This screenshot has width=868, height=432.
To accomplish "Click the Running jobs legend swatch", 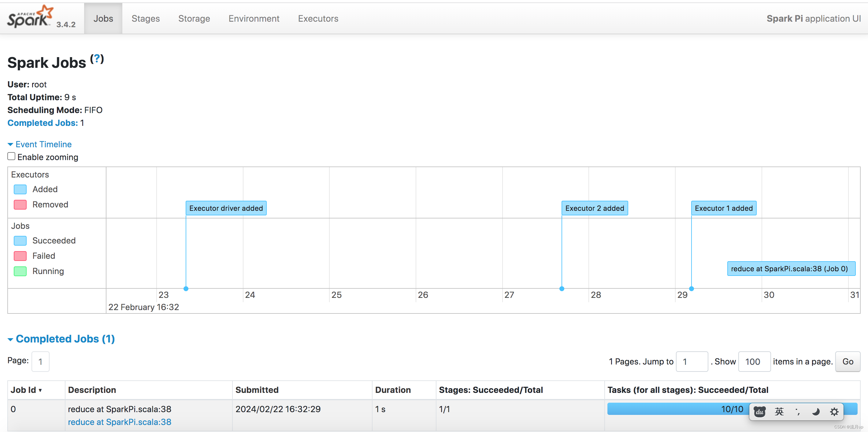I will (20, 271).
